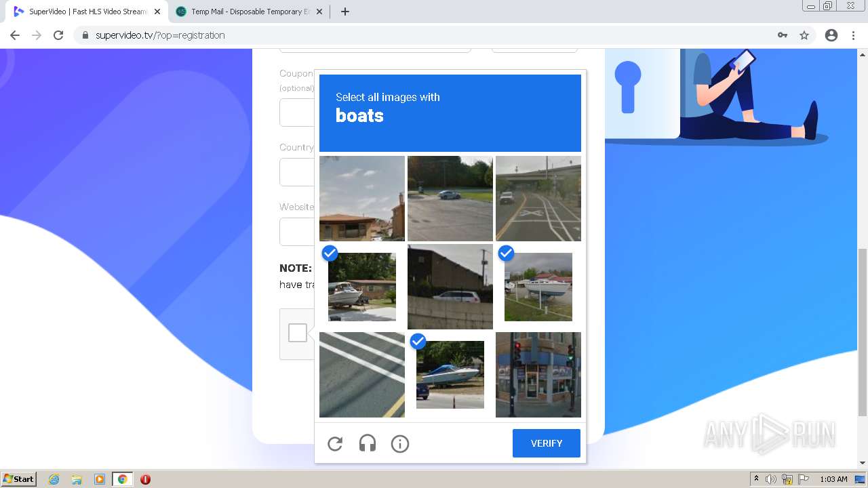Screen dimensions: 868x488
Task: Open the Chrome profile menu
Action: [831, 35]
